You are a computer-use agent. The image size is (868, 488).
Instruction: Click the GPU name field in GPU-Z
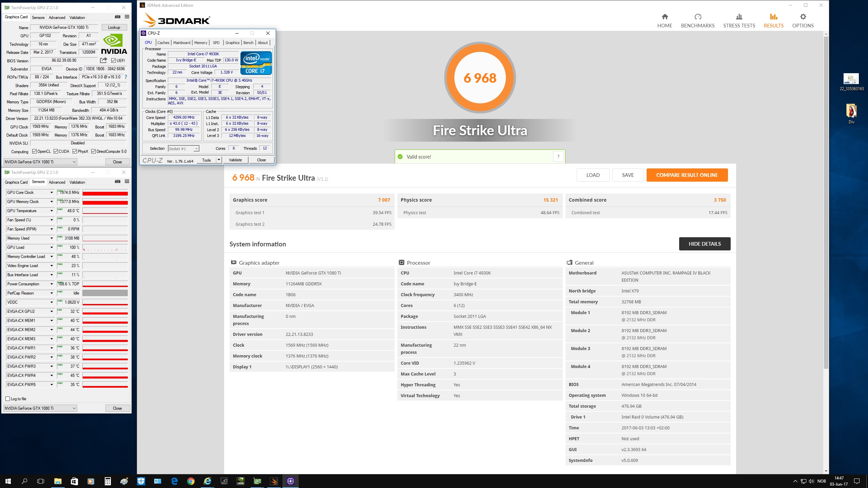tap(64, 27)
